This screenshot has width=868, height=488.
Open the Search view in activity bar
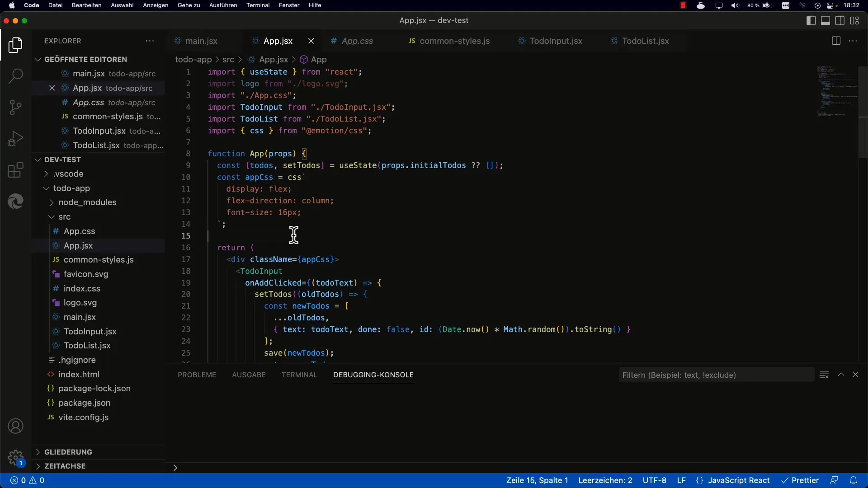pos(15,76)
